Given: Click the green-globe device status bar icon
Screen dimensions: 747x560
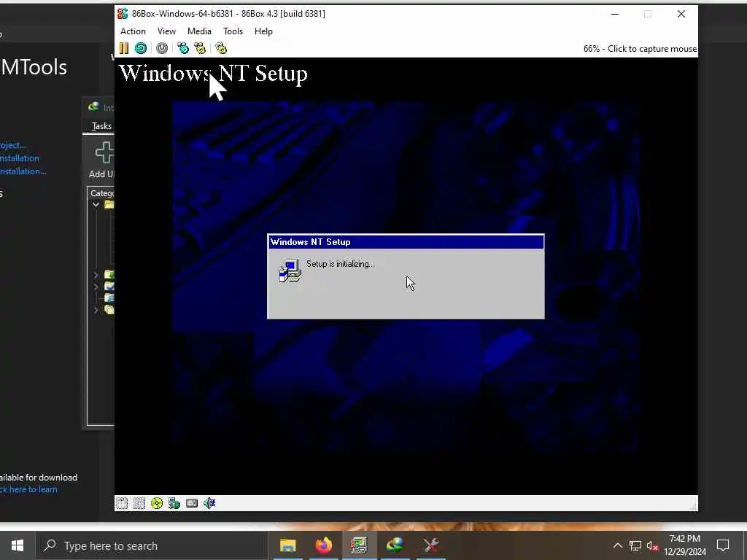Looking at the screenshot, I should (x=174, y=503).
